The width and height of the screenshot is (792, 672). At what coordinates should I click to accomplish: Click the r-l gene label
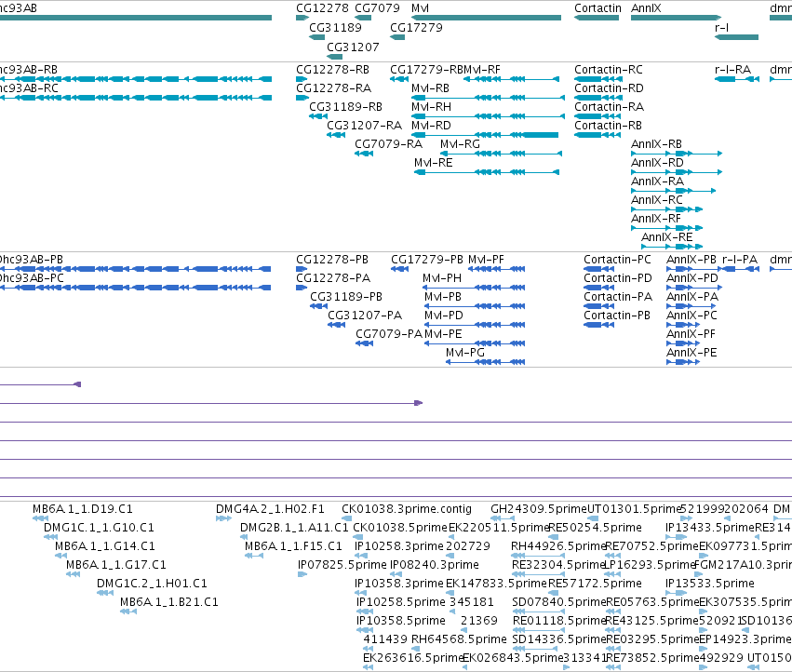(722, 27)
